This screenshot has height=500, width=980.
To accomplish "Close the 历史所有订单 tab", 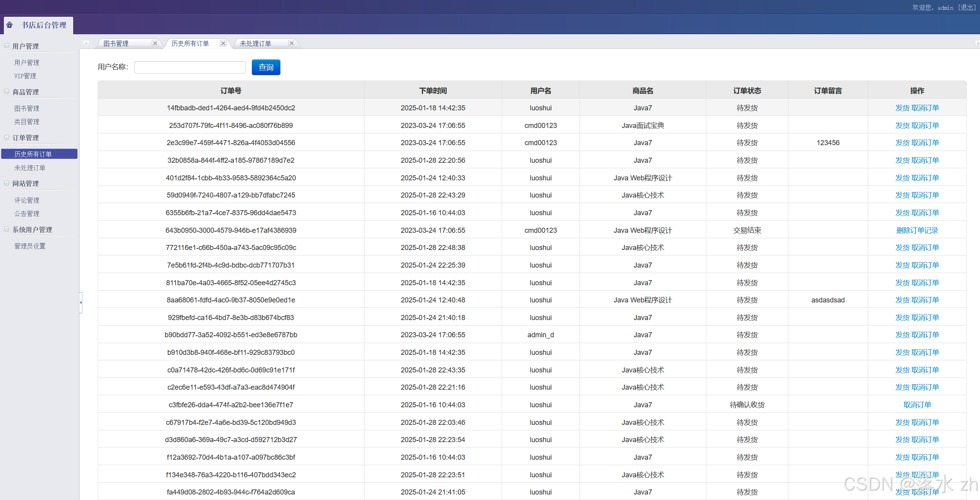I will pos(223,43).
